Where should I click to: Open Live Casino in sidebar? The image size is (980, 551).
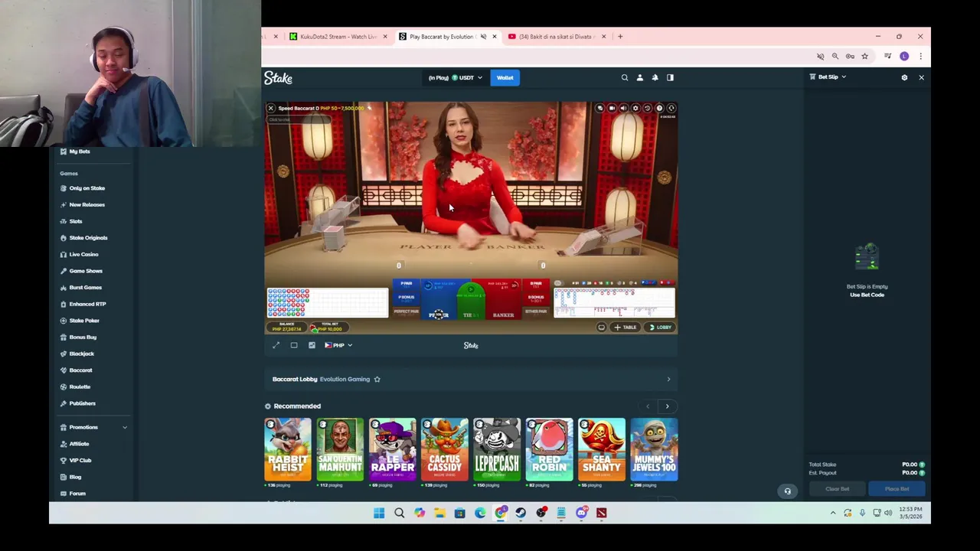pos(83,254)
